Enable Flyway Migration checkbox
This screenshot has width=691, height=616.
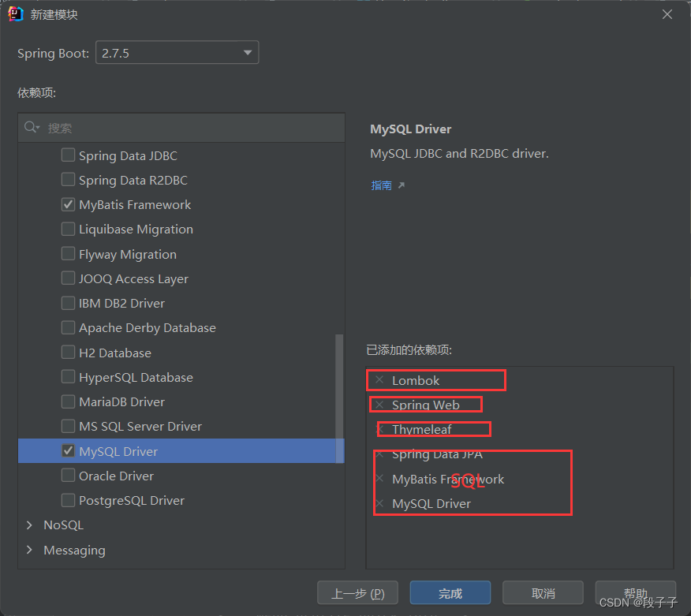(68, 254)
